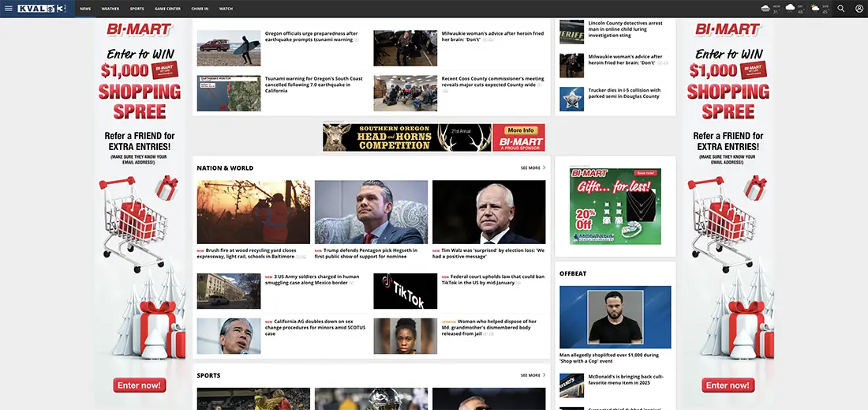The width and height of the screenshot is (868, 410).
Task: Click the Hegseth photo thumbnail
Action: coord(372,212)
